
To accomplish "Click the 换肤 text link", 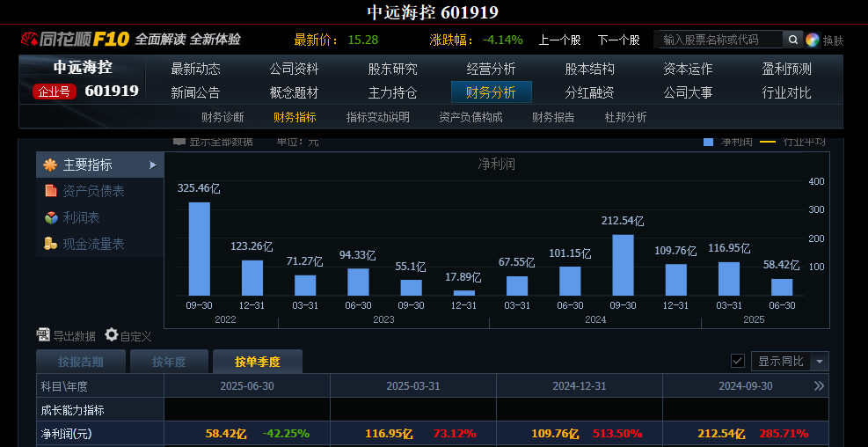I will coord(833,40).
